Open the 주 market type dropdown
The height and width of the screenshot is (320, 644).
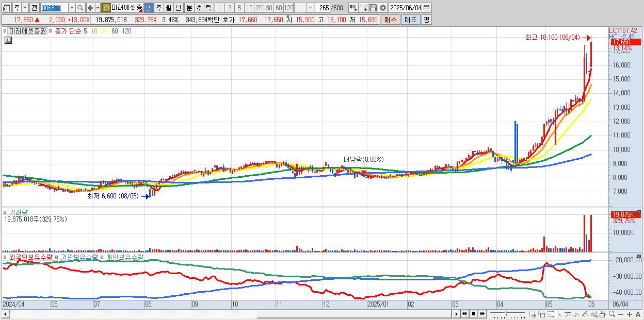coord(25,8)
